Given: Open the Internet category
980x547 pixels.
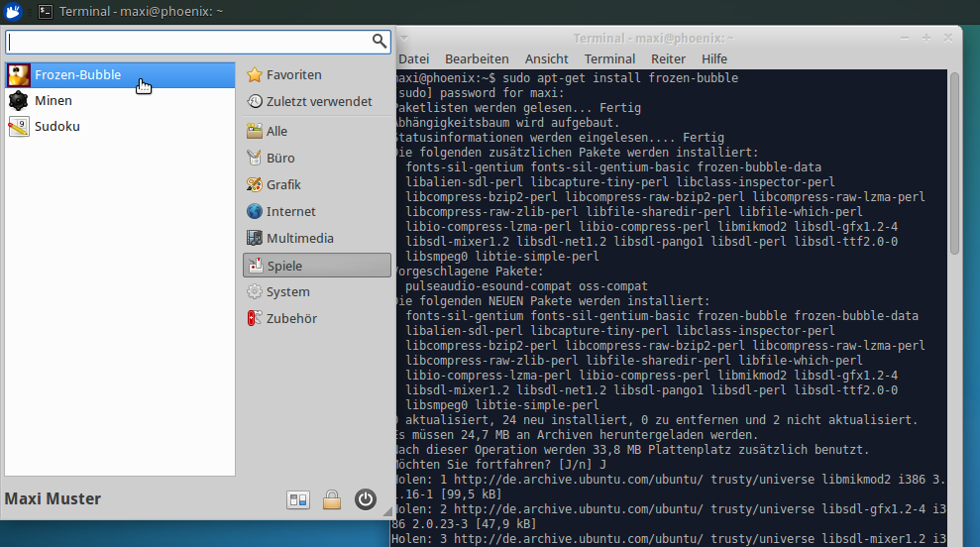Looking at the screenshot, I should pyautogui.click(x=317, y=211).
